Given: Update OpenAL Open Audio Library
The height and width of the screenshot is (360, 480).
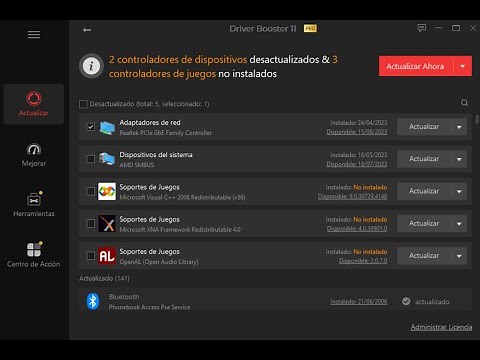Looking at the screenshot, I should [x=424, y=256].
